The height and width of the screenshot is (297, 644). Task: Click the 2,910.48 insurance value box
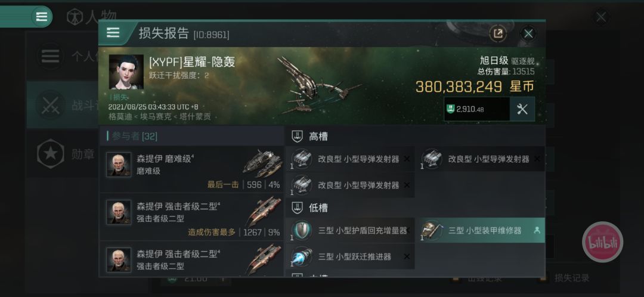pos(477,109)
